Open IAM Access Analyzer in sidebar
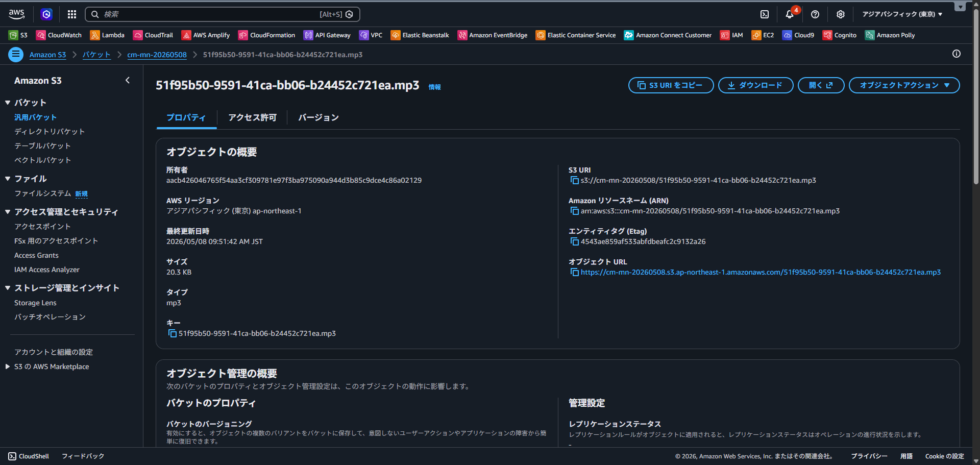The height and width of the screenshot is (465, 980). pyautogui.click(x=47, y=270)
